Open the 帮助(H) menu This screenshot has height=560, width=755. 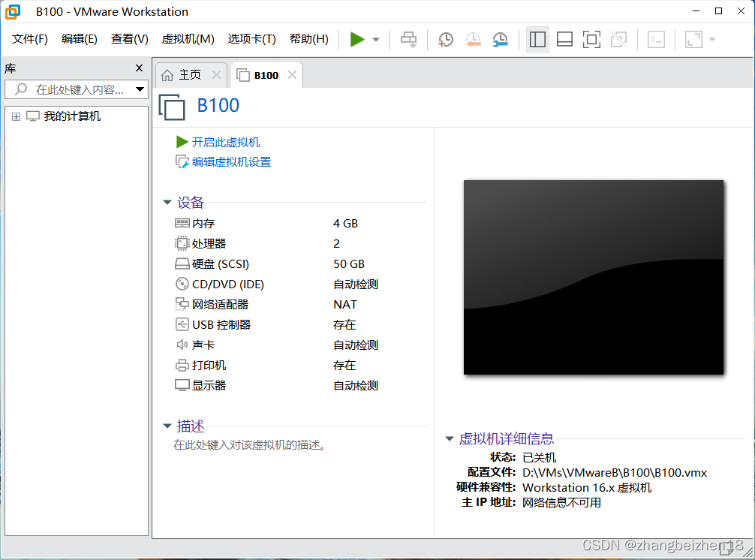[x=309, y=39]
